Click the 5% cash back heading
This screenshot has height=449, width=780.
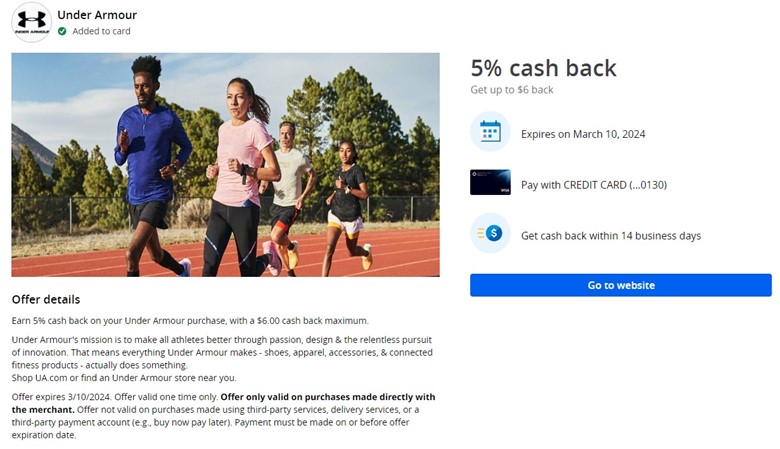click(543, 68)
